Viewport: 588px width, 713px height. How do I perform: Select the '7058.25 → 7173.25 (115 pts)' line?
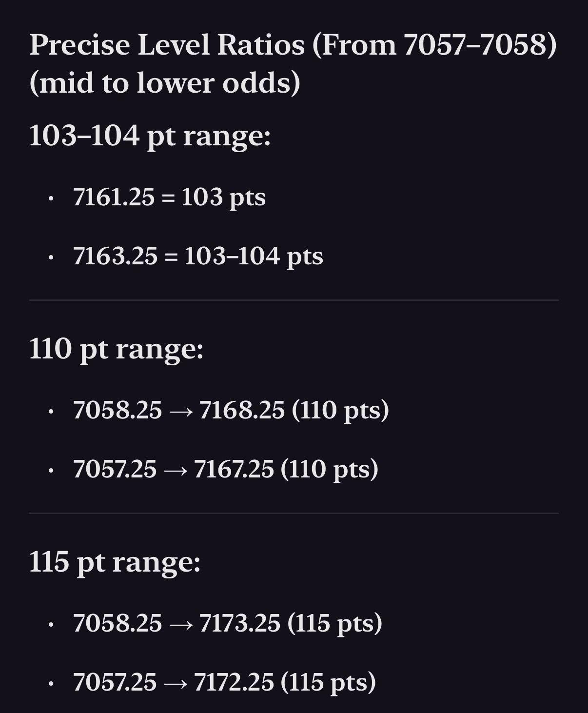(228, 623)
